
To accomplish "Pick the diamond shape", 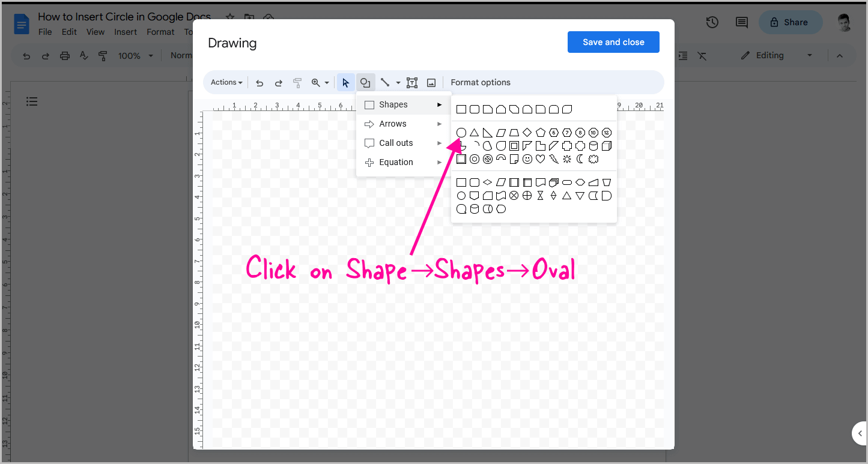I will [x=527, y=133].
